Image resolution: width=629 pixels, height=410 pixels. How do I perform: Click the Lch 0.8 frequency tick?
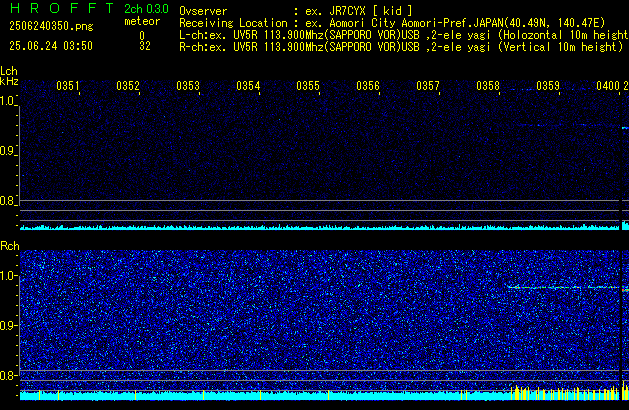8,201
